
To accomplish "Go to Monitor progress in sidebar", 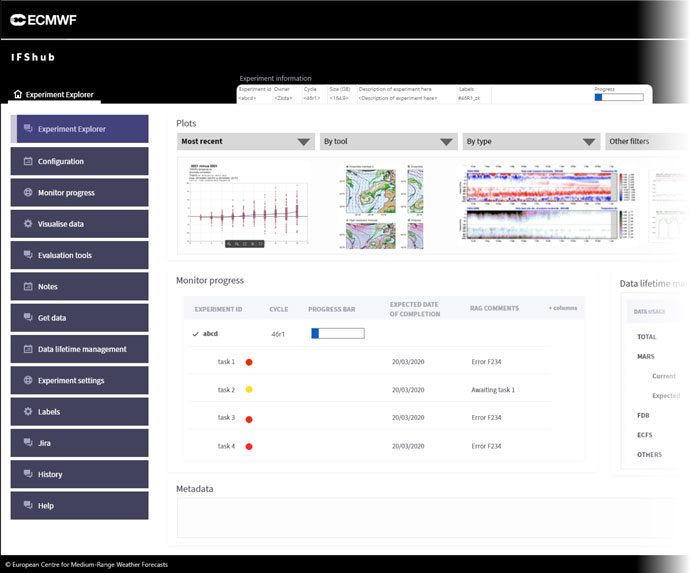I will tap(80, 192).
